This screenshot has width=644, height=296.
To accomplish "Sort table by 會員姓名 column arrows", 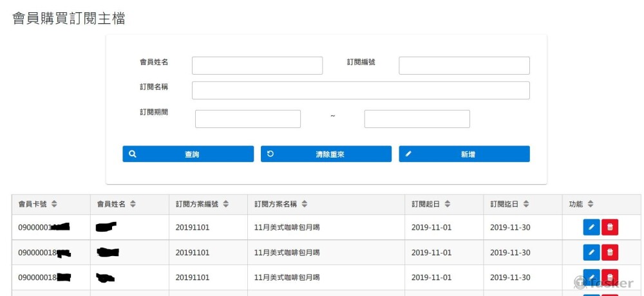I will 133,204.
